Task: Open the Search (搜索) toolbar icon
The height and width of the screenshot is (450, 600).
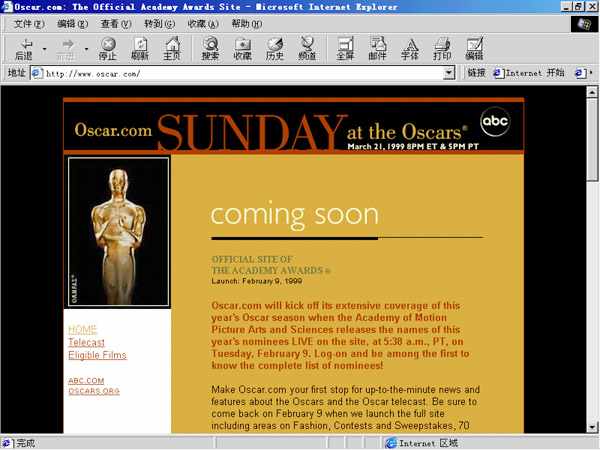Action: coord(210,47)
